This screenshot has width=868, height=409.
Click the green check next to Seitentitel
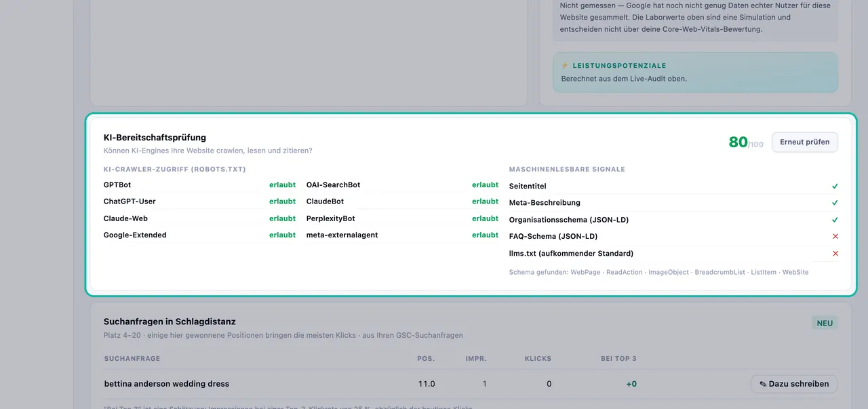[835, 186]
